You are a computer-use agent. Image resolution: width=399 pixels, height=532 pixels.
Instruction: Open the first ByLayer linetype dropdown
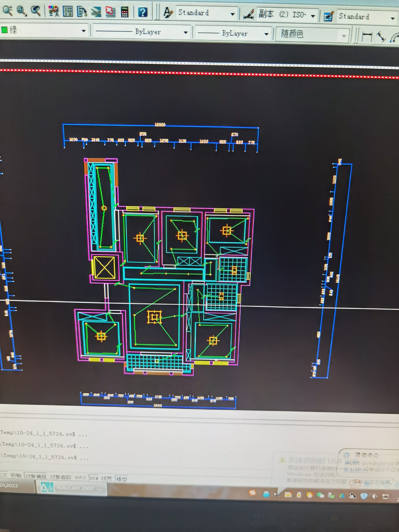pyautogui.click(x=185, y=32)
